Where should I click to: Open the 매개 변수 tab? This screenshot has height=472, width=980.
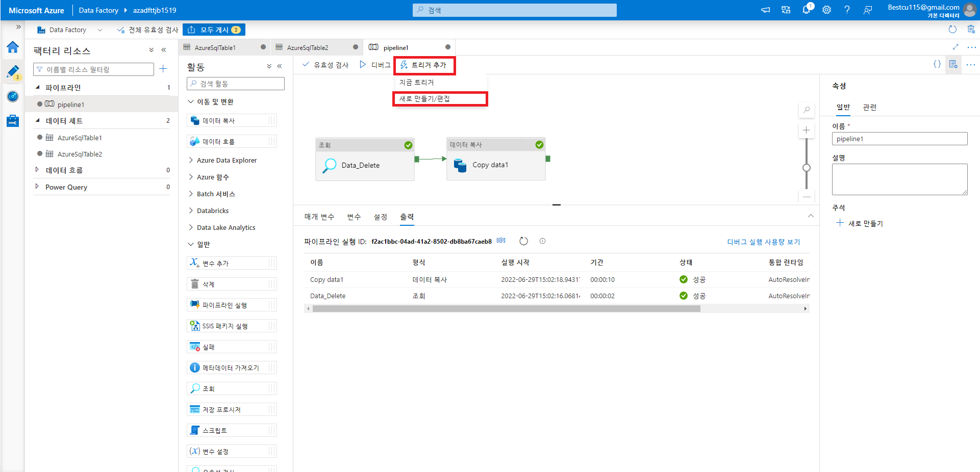pyautogui.click(x=319, y=217)
